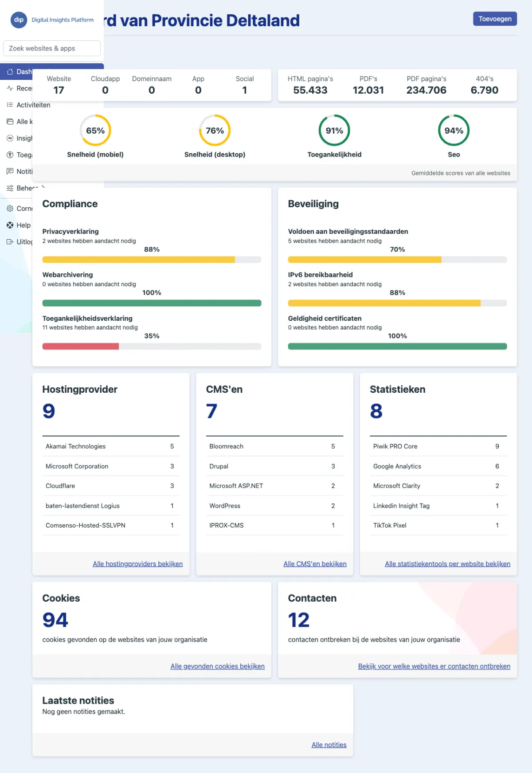Select the IPROX-CMS row
532x773 pixels.
coord(274,525)
